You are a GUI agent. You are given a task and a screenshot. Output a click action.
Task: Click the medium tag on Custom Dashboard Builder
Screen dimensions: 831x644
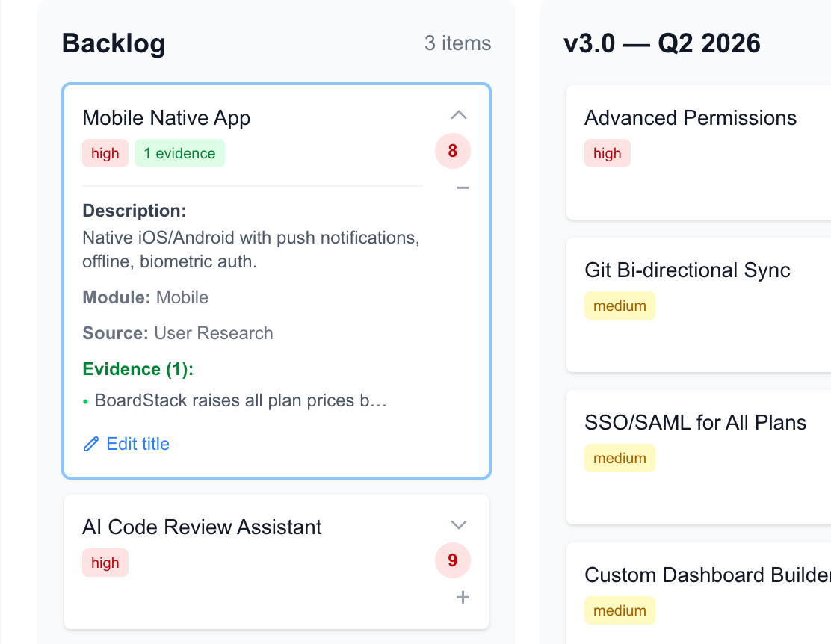point(620,610)
